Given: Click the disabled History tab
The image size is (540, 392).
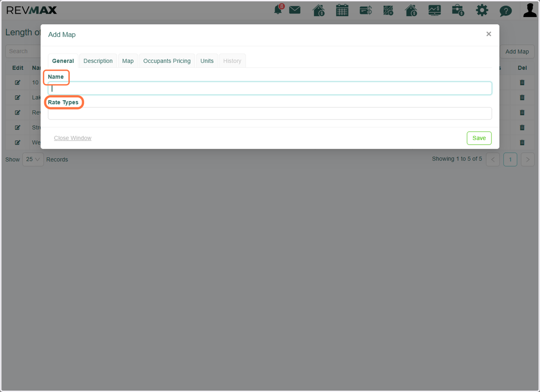Looking at the screenshot, I should 232,61.
